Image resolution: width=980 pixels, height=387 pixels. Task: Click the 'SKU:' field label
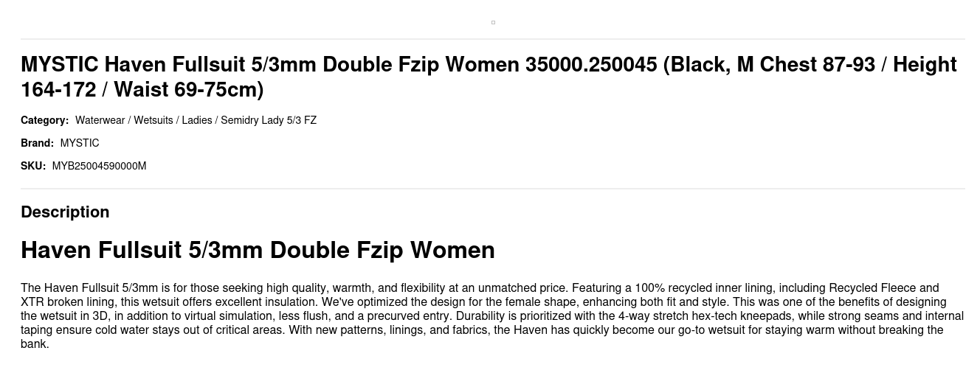(33, 166)
